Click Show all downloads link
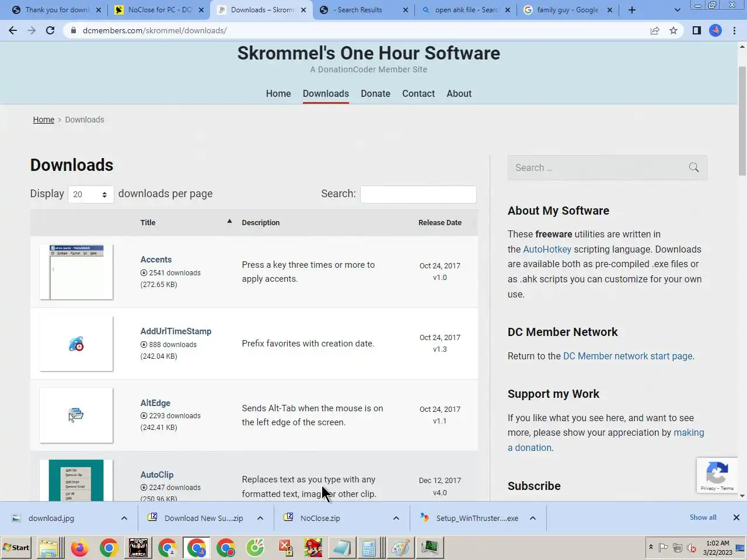This screenshot has width=747, height=560. [x=703, y=517]
